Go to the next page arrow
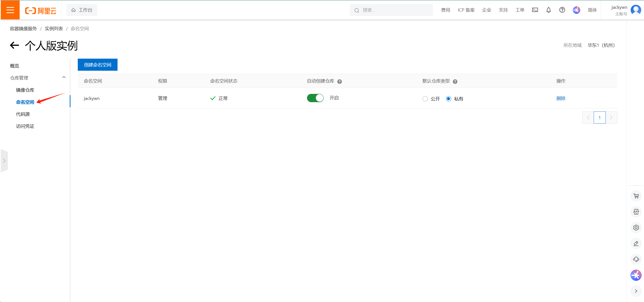 (x=611, y=118)
